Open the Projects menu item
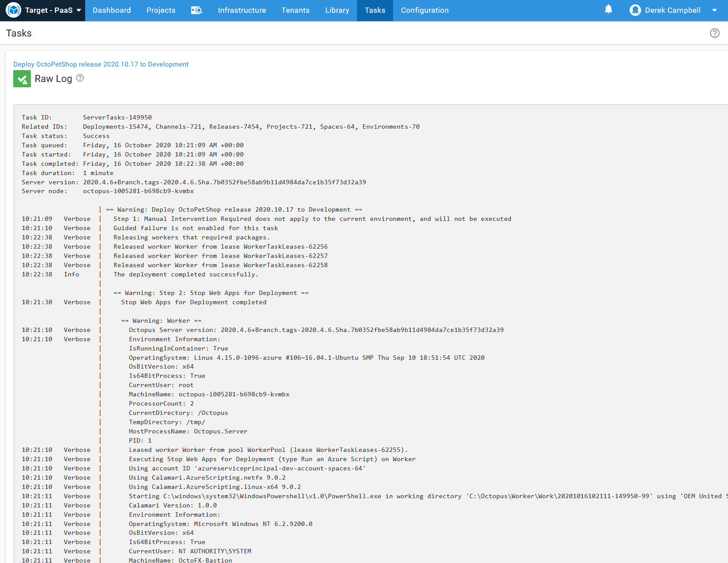This screenshot has width=728, height=563. click(161, 10)
